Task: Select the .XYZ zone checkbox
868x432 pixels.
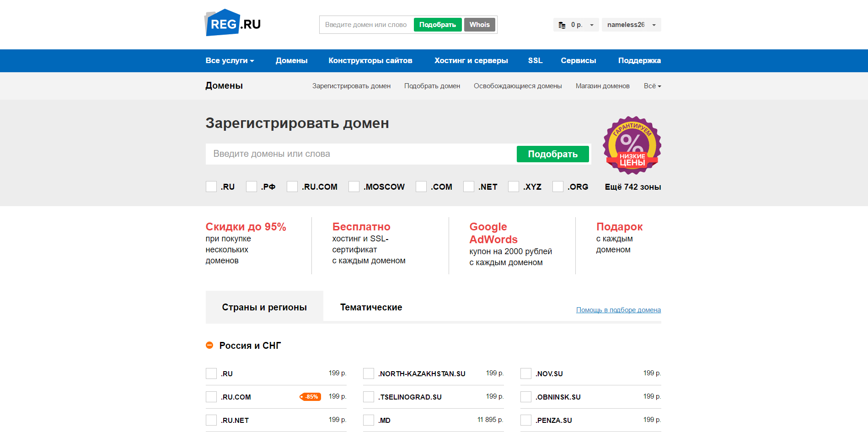Action: click(513, 187)
